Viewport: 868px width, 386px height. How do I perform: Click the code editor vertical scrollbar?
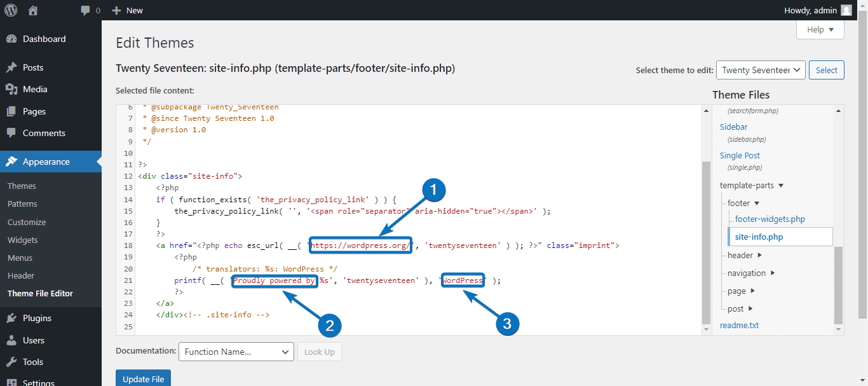point(707,242)
